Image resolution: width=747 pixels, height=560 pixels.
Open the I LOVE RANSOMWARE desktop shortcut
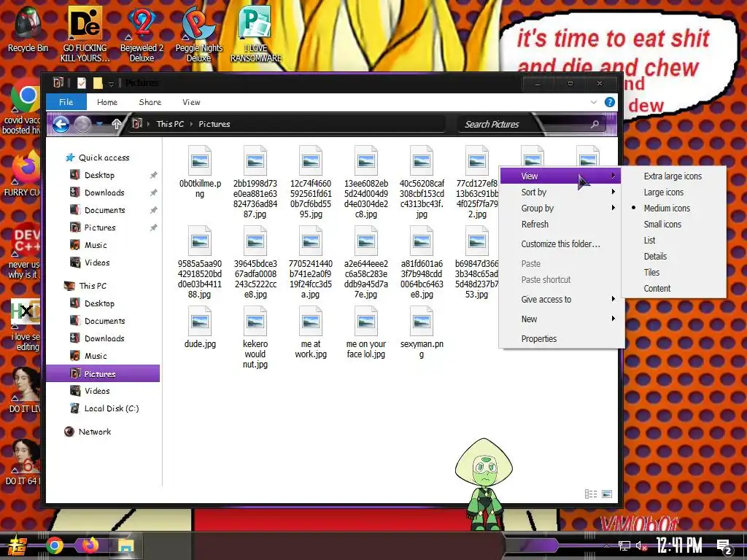point(256,34)
